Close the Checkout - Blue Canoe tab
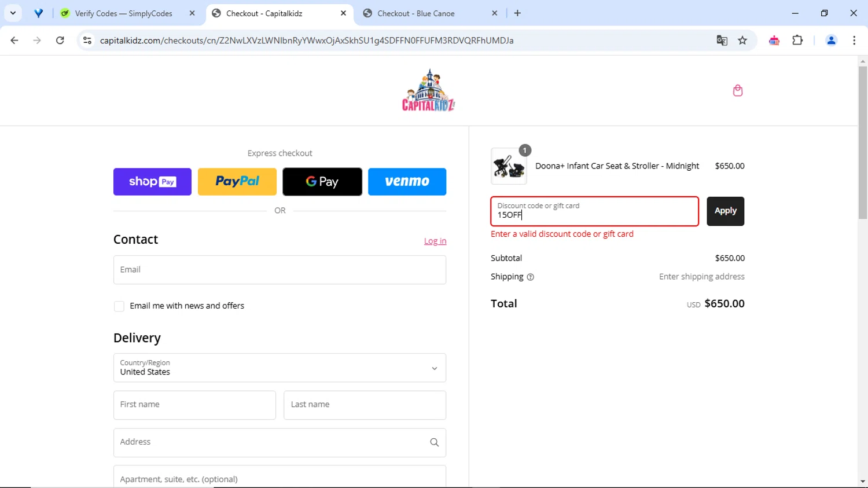The image size is (868, 488). tap(495, 13)
